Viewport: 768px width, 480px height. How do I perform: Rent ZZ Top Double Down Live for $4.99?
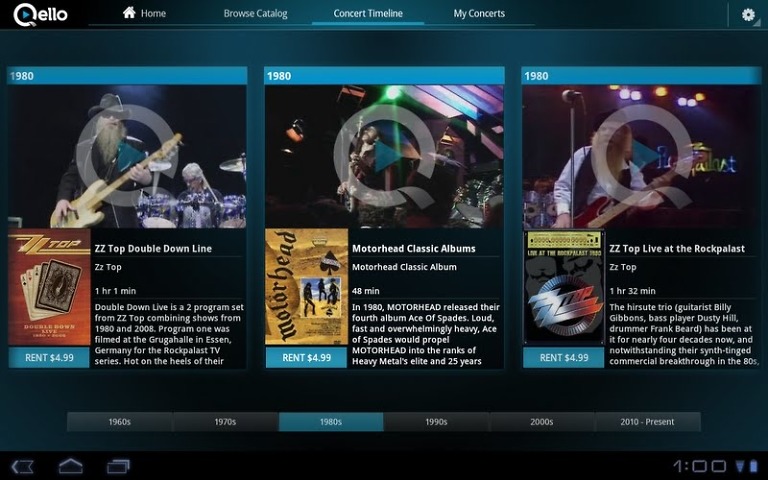click(x=48, y=357)
